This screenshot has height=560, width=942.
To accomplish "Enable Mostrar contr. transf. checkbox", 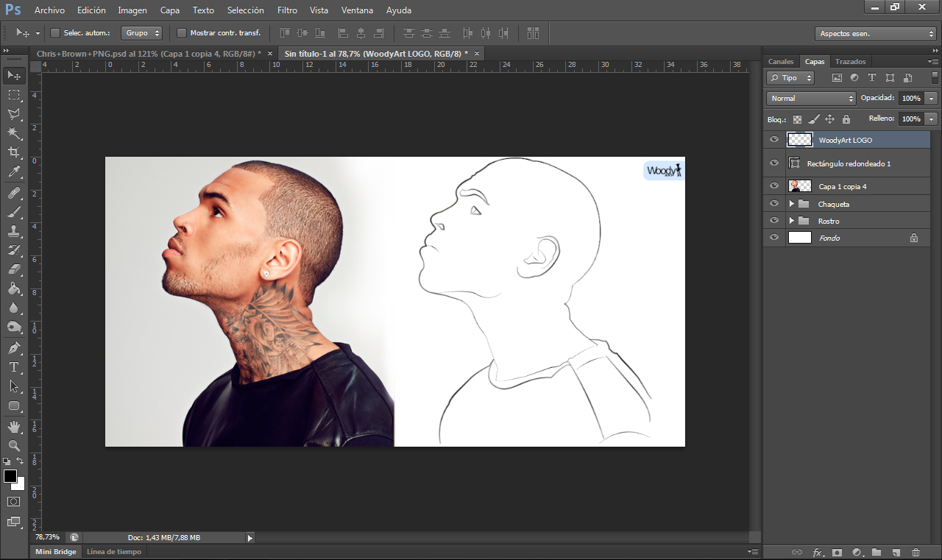I will point(182,33).
